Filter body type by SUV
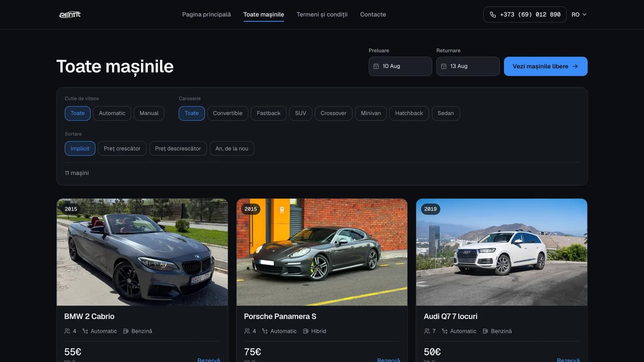 pyautogui.click(x=301, y=113)
